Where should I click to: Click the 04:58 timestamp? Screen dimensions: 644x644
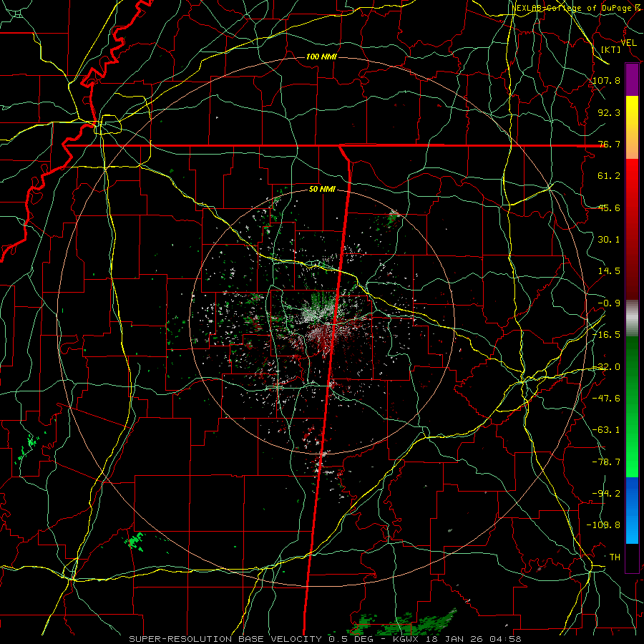(507, 639)
